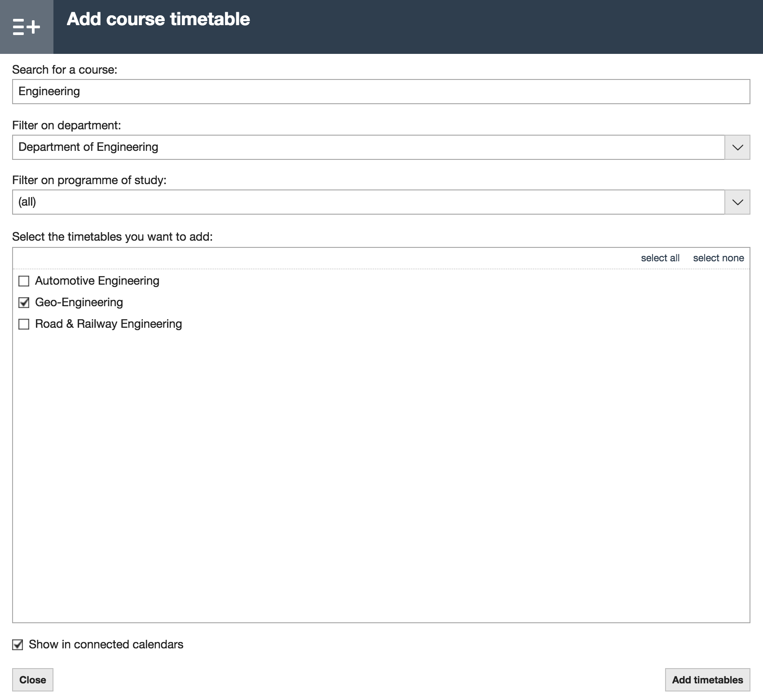Screen dimensions: 763x700
Task: Expand the Department of Engineering selector chevron
Action: point(738,147)
